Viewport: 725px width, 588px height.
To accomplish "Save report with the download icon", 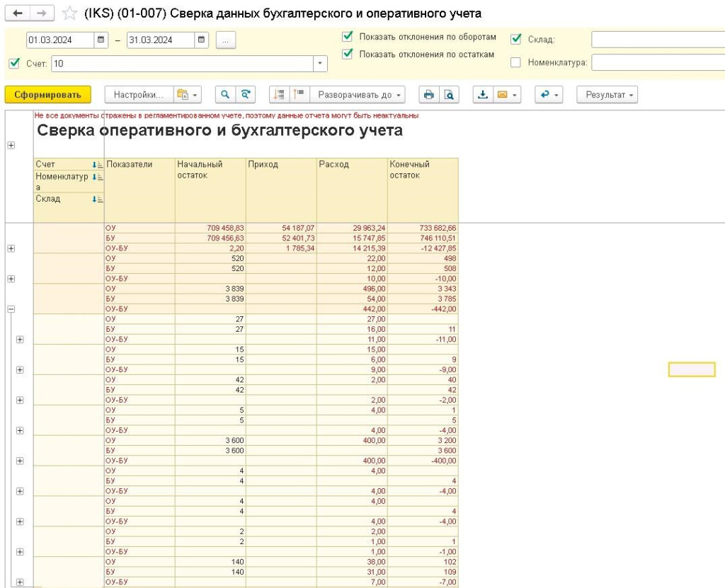I will (483, 95).
